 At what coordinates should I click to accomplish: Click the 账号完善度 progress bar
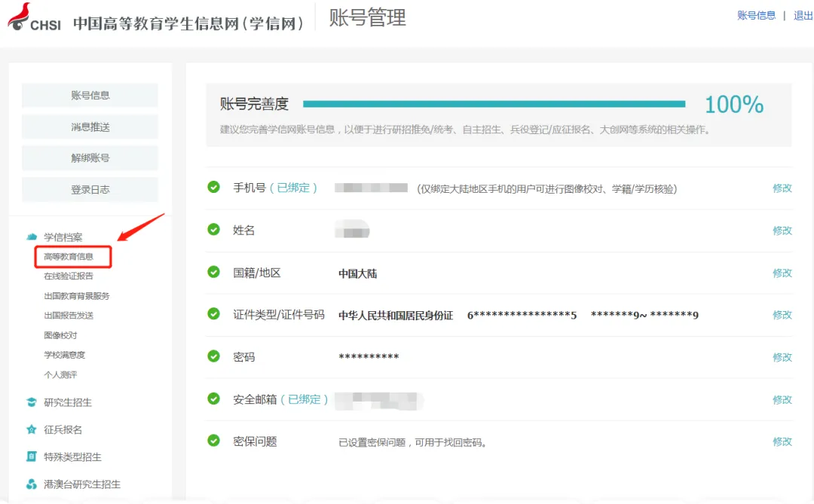click(494, 104)
